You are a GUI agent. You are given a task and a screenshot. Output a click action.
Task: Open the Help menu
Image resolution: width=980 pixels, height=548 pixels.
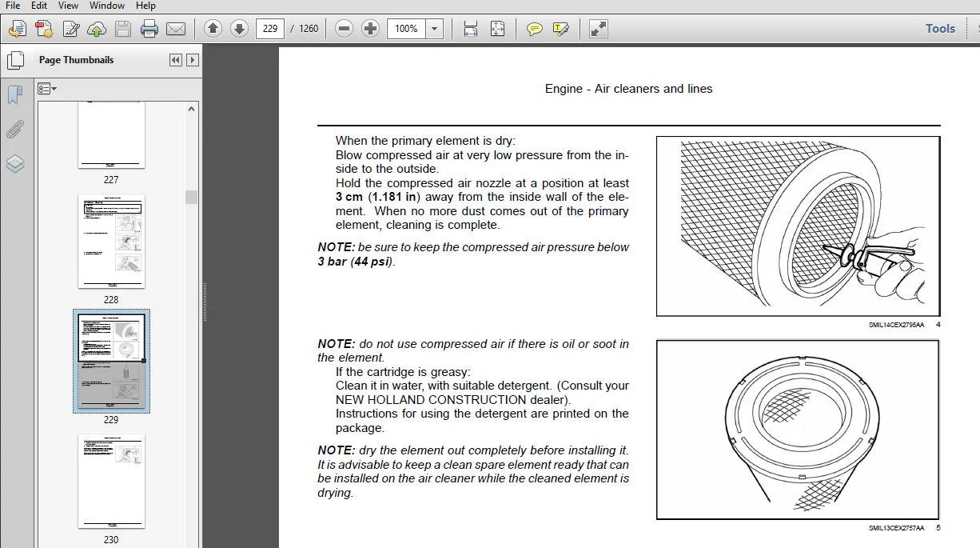pyautogui.click(x=145, y=6)
